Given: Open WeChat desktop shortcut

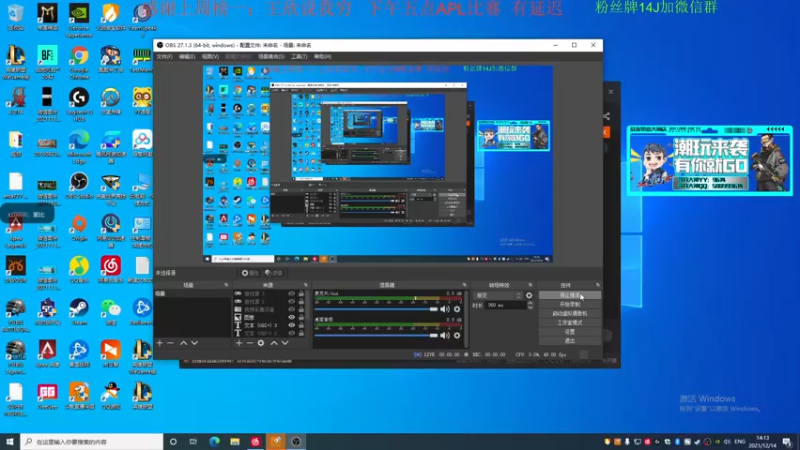Looking at the screenshot, I should 110,312.
